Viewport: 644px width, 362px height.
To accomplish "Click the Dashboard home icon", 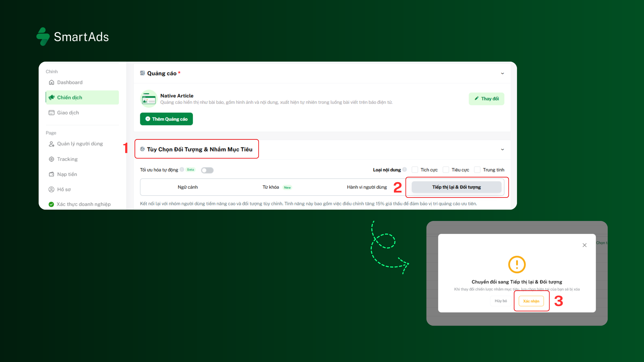I will point(52,82).
